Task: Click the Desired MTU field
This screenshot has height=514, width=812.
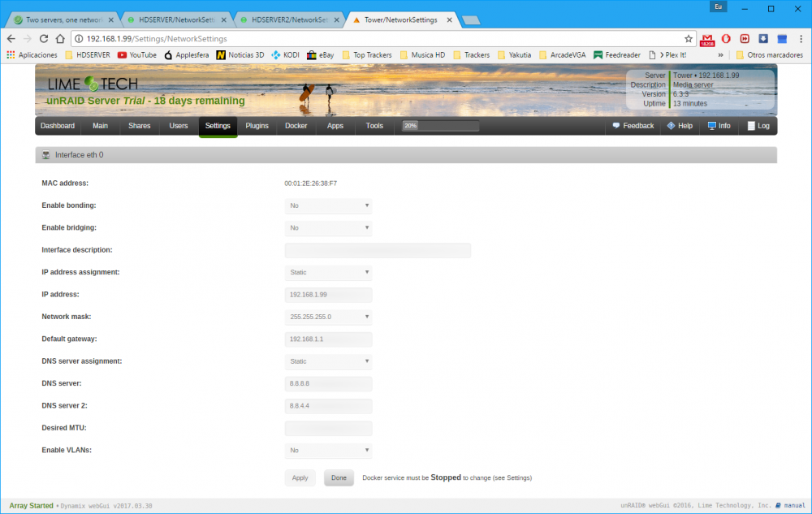Action: pyautogui.click(x=328, y=428)
